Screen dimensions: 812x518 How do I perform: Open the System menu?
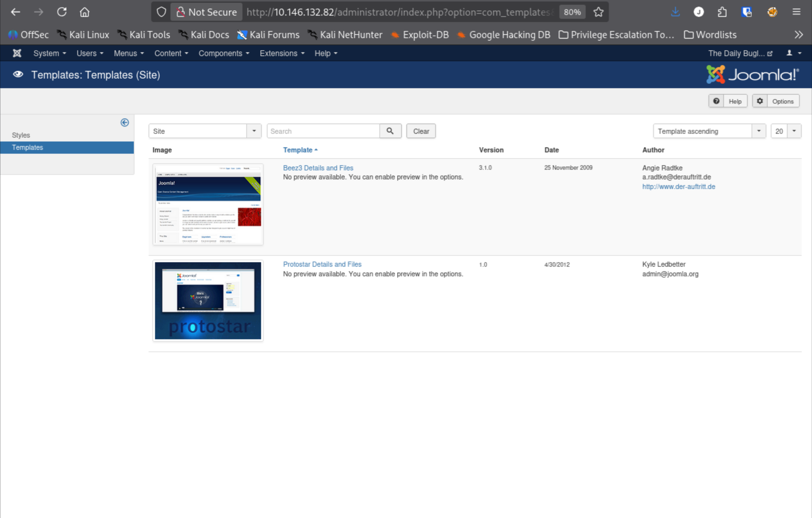point(50,53)
